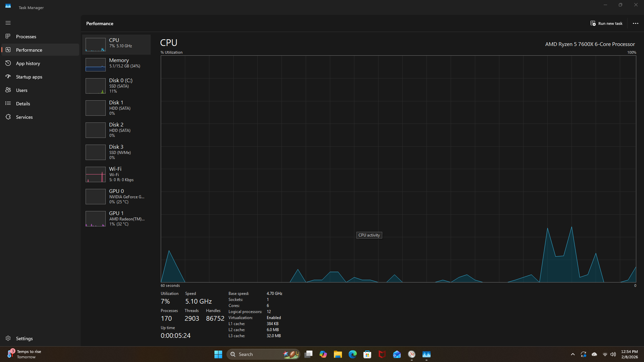Select the Memory performance graph
Viewport: 644px width, 362px height.
(x=116, y=64)
